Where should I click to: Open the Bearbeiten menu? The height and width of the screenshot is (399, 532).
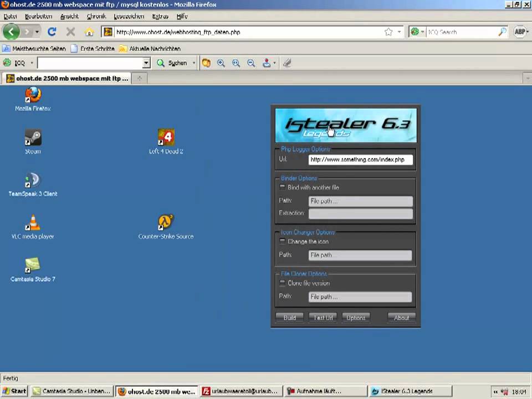tap(39, 16)
